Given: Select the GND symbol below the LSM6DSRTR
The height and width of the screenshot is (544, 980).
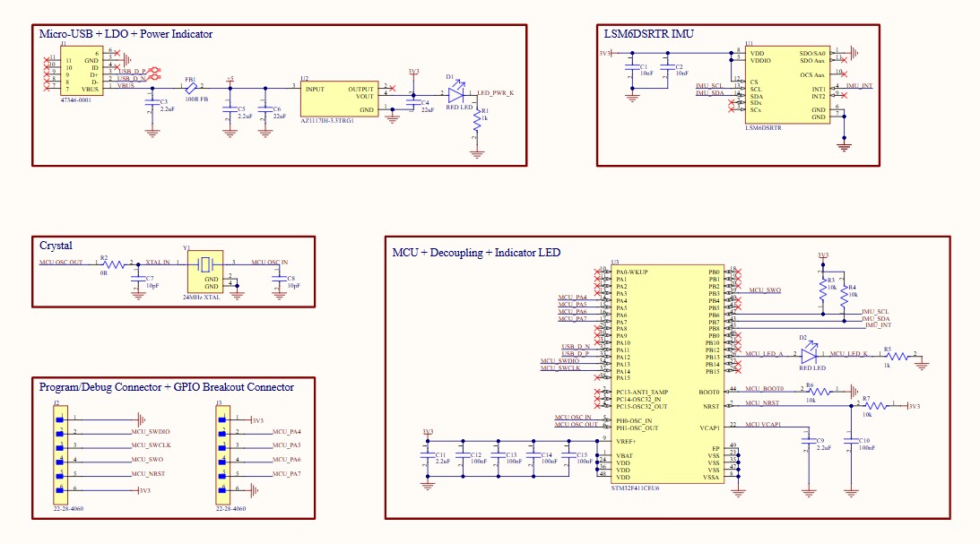Looking at the screenshot, I should pos(844,145).
